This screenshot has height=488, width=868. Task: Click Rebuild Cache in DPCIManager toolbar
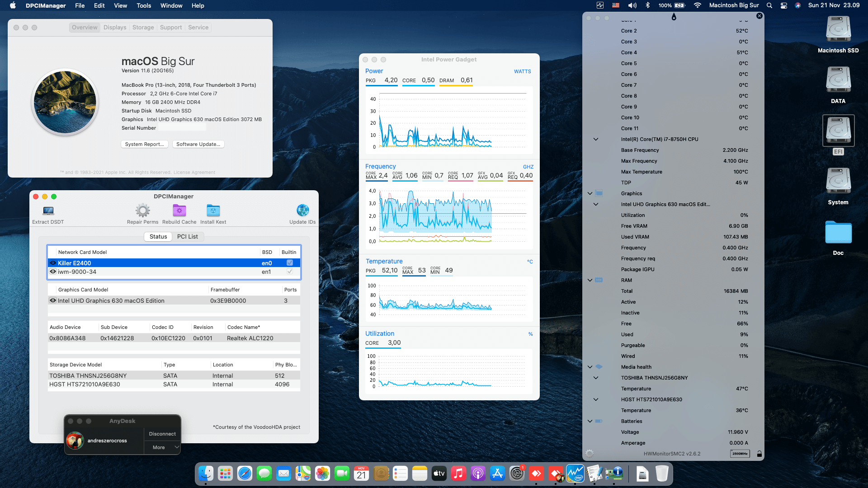click(x=179, y=214)
